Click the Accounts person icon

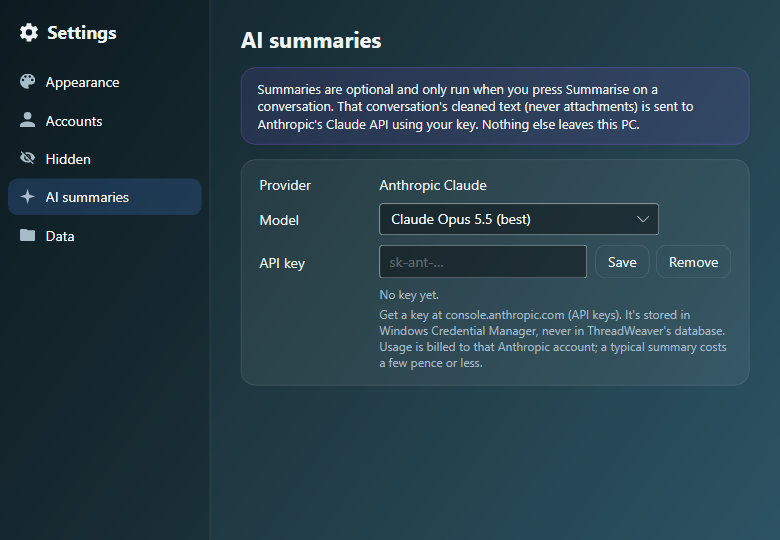(x=28, y=120)
